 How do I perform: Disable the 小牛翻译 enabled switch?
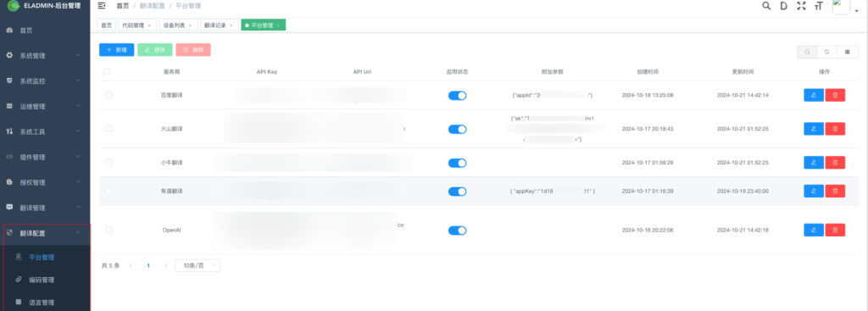[x=457, y=164]
